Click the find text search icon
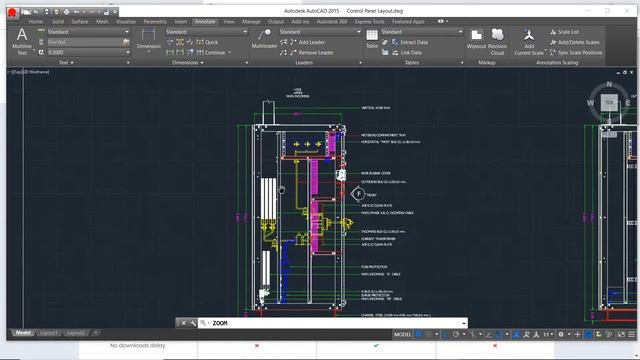Image resolution: width=640 pixels, height=360 pixels. [126, 42]
